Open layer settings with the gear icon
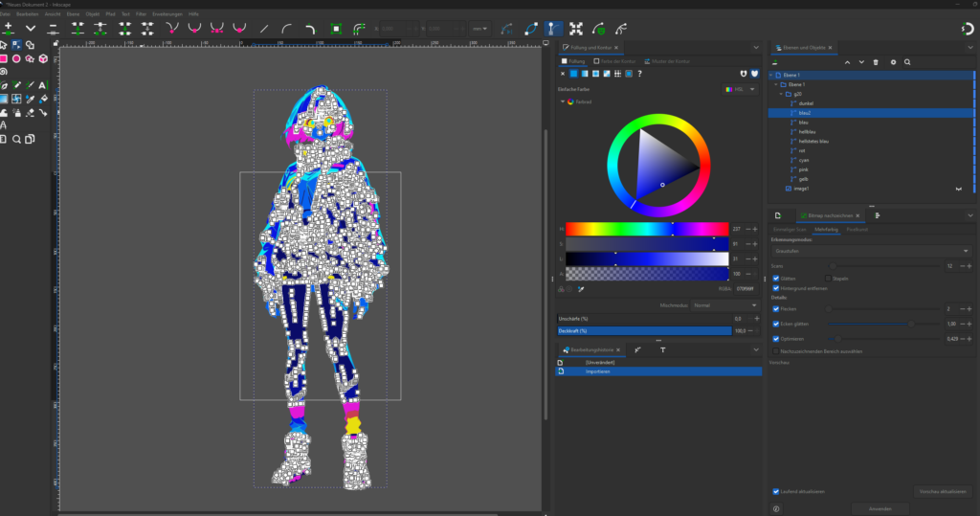The image size is (980, 516). click(x=893, y=62)
